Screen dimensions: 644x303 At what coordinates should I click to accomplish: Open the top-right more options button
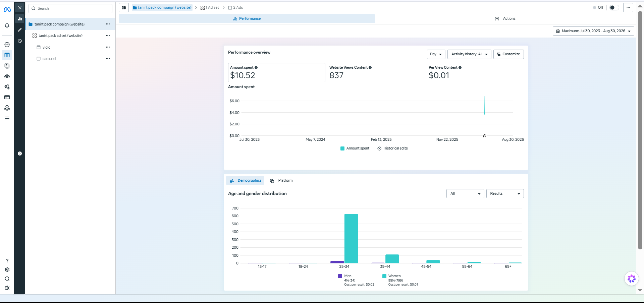[x=628, y=7]
